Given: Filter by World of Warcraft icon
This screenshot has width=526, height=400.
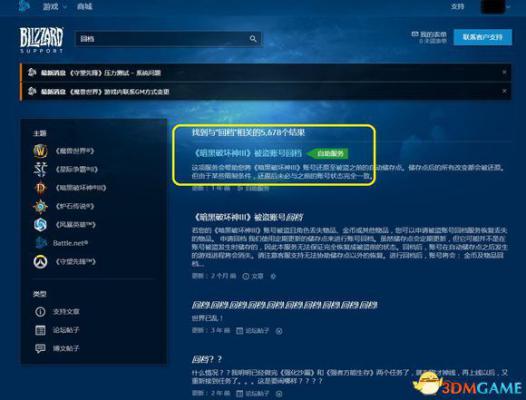Looking at the screenshot, I should (x=40, y=151).
